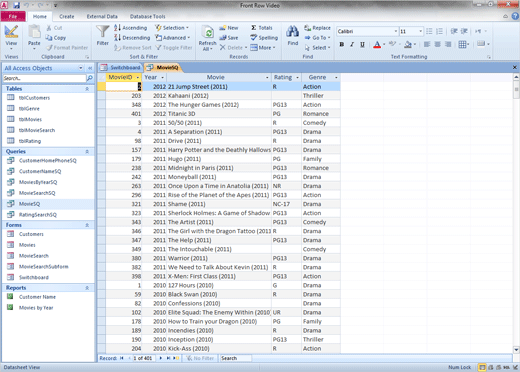Save the current record

pos(229,38)
